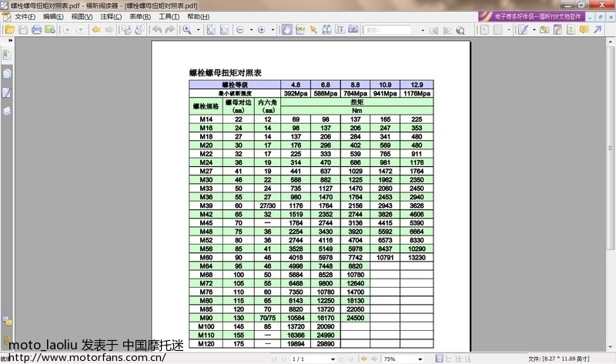Click the 27/30 cell in M39 row
616x364 pixels.
267,205
